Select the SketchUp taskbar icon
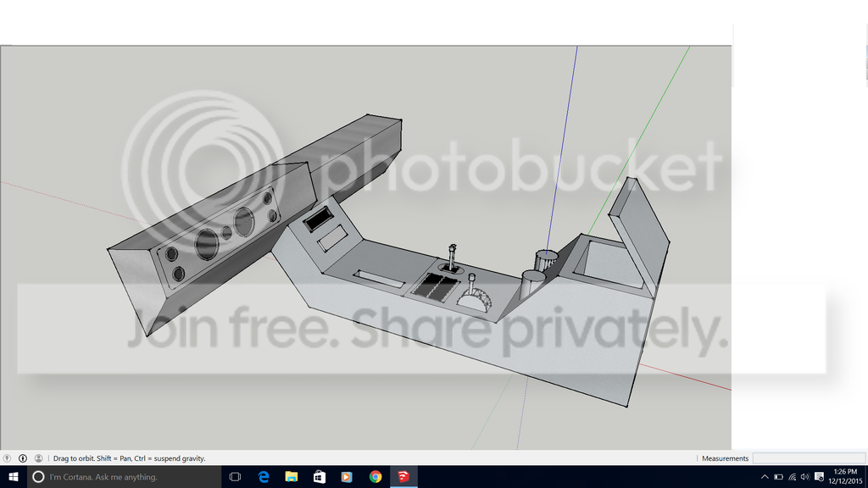 403,476
